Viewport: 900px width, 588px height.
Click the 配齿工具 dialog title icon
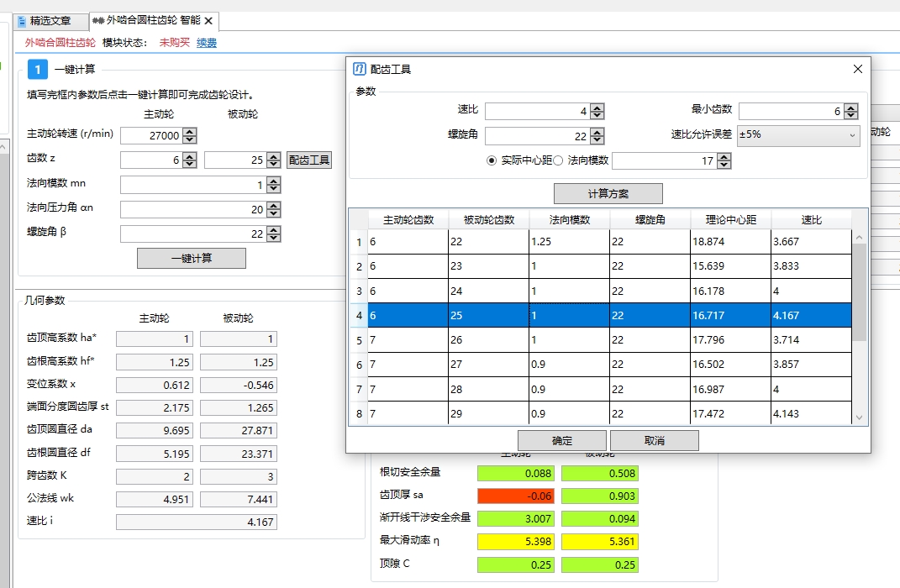click(360, 69)
